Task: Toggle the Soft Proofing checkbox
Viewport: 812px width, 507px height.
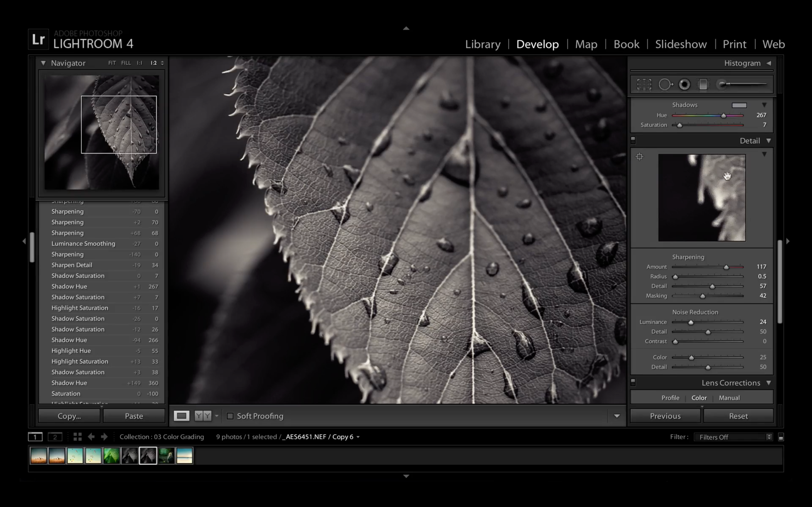Action: pyautogui.click(x=230, y=416)
